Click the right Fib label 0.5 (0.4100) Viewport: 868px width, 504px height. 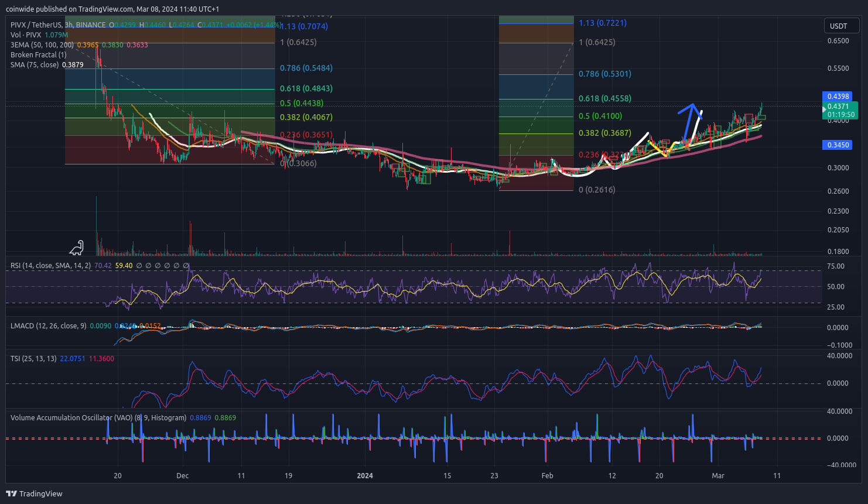tap(600, 116)
